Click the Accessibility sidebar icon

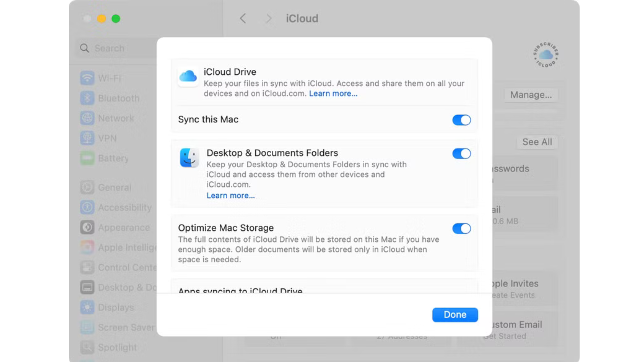coord(87,207)
